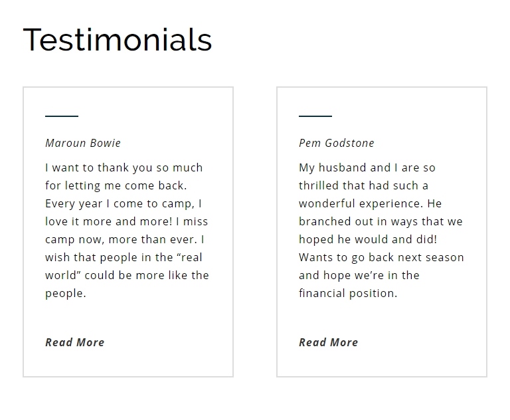
Task: Click the "Every year I come to camp" line
Action: [124, 203]
